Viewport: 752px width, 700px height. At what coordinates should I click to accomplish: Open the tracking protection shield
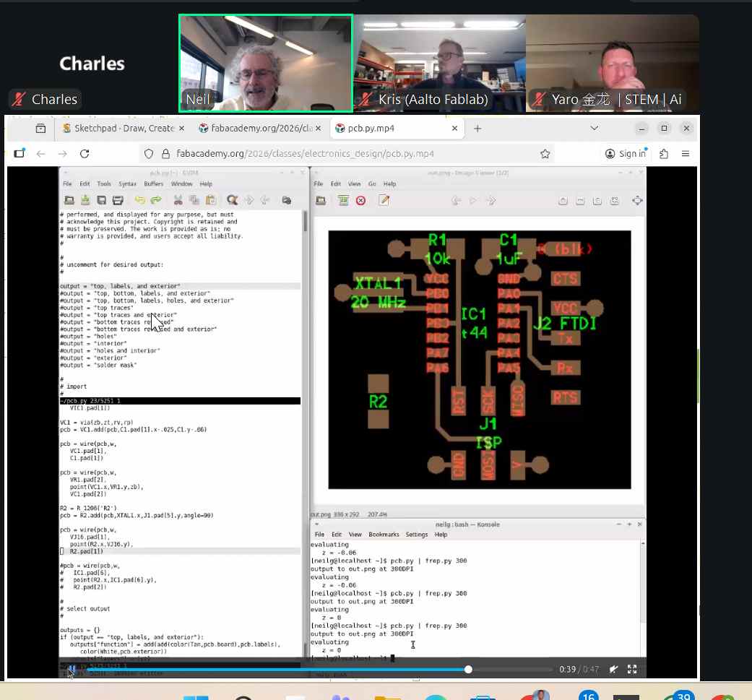[149, 154]
